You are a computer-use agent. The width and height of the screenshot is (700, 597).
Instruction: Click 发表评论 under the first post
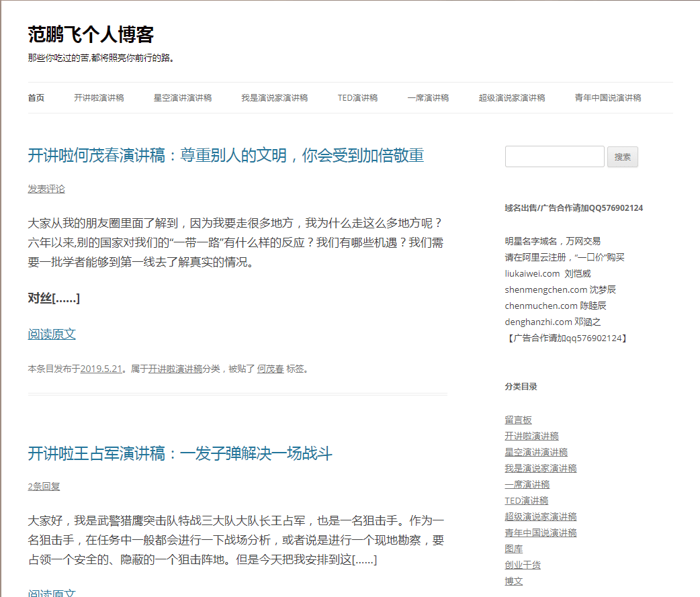click(46, 189)
